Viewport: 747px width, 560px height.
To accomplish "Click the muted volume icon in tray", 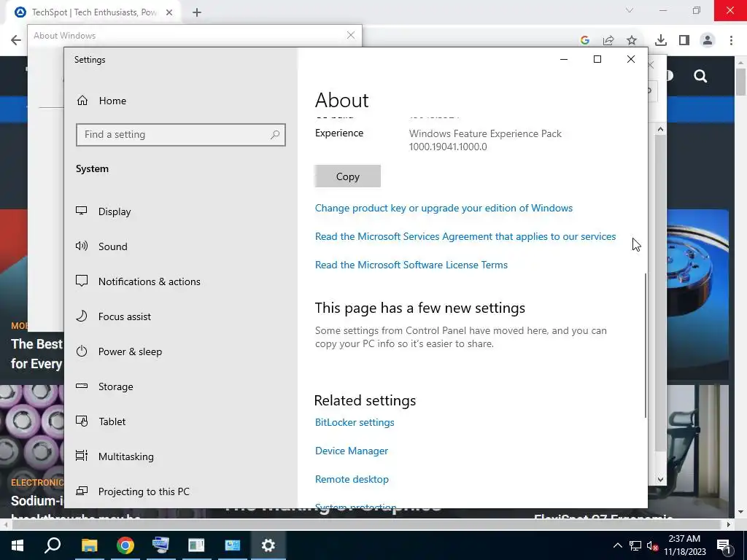I will coord(653,545).
